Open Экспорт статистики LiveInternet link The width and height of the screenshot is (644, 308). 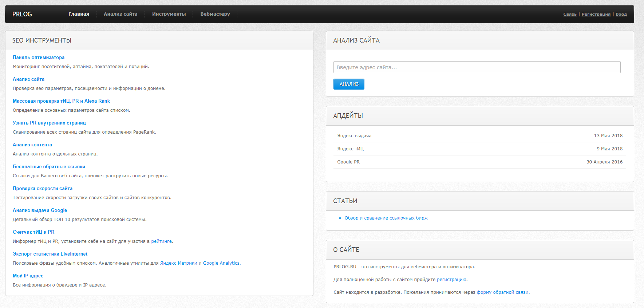(50, 254)
